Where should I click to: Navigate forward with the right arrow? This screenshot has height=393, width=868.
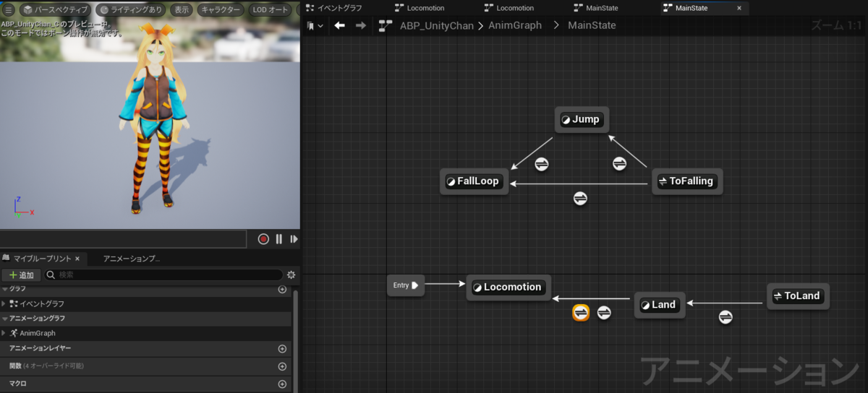point(360,25)
